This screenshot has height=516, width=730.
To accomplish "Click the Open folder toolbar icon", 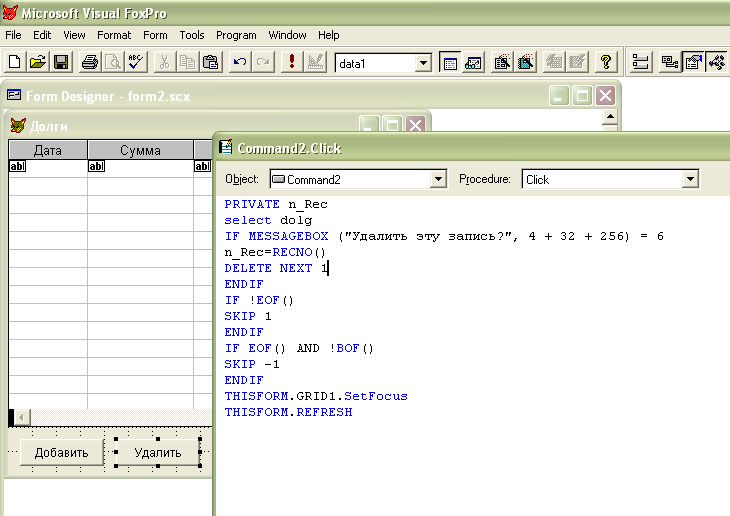I will click(x=38, y=62).
